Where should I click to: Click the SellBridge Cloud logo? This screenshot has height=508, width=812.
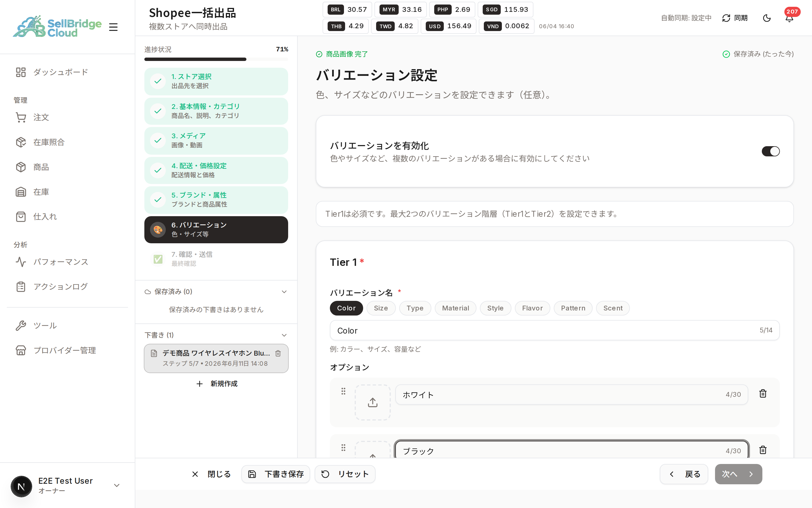coord(57,26)
